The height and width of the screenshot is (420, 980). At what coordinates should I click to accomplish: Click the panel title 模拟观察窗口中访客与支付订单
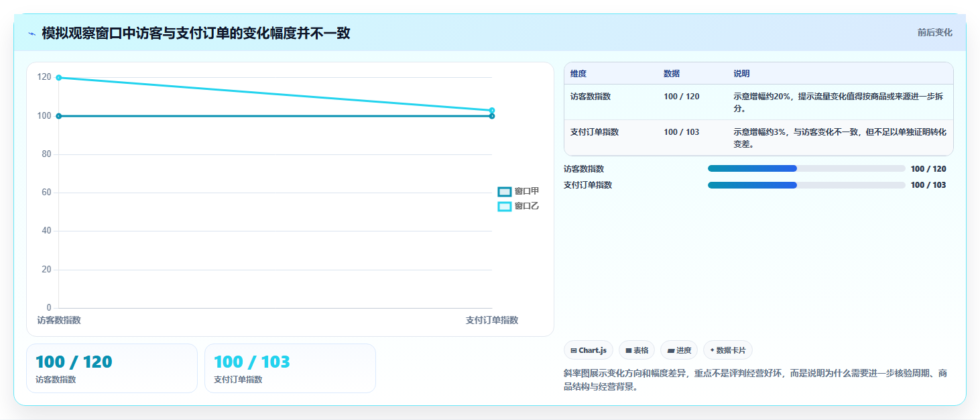tap(196, 34)
